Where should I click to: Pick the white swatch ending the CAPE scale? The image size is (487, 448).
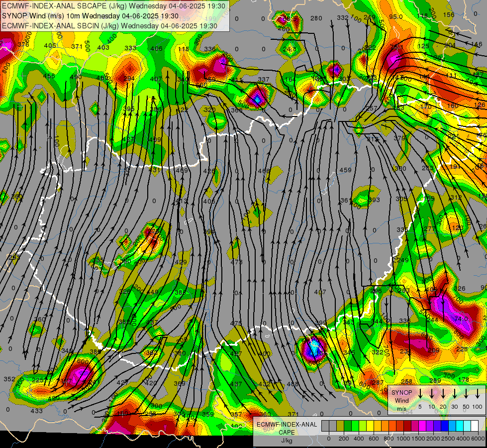click(474, 426)
